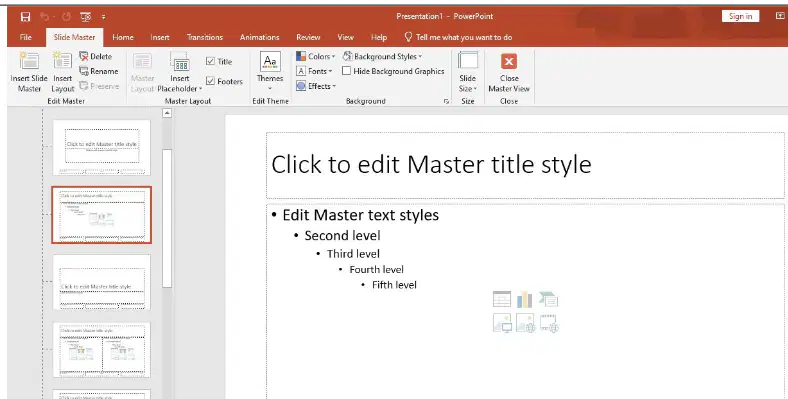
Task: Click Close Master View
Action: pos(509,72)
